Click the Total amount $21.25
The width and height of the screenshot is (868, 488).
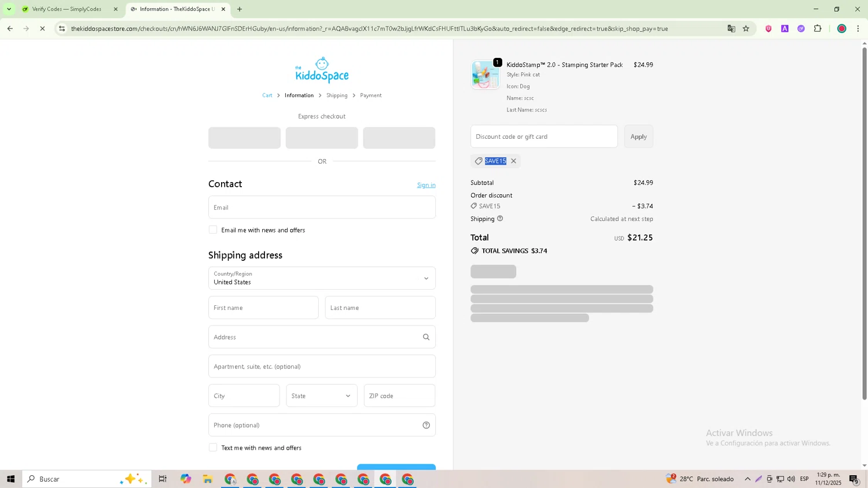pyautogui.click(x=640, y=238)
